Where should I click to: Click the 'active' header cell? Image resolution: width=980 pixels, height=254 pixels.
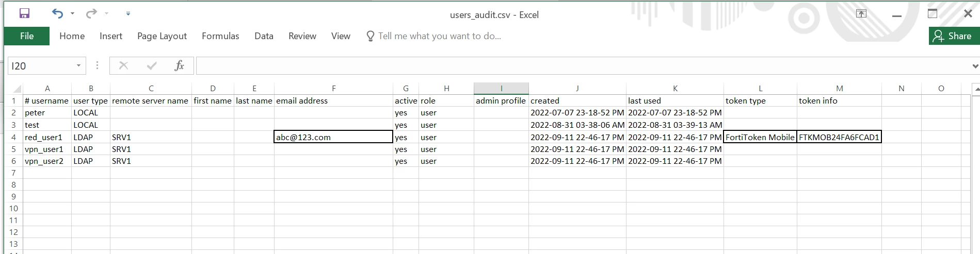(406, 101)
